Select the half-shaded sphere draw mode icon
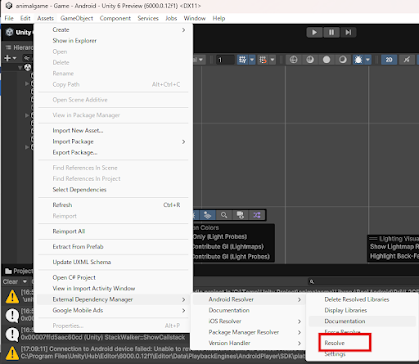The image size is (419, 364). (x=310, y=60)
